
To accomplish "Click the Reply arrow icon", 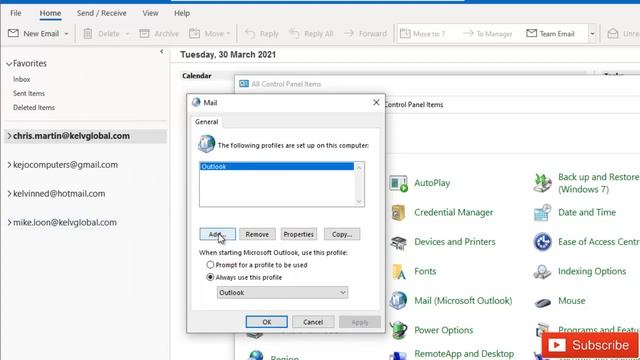I will coord(250,33).
